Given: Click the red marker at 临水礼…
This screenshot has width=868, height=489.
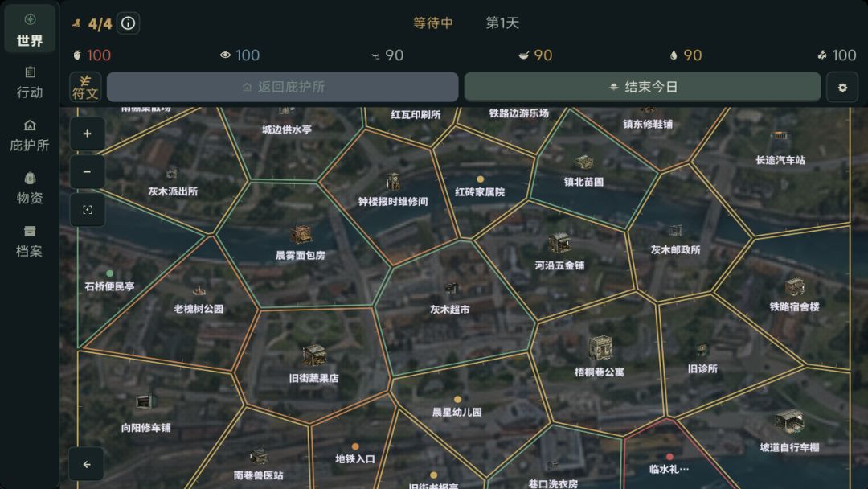Looking at the screenshot, I should click(669, 457).
